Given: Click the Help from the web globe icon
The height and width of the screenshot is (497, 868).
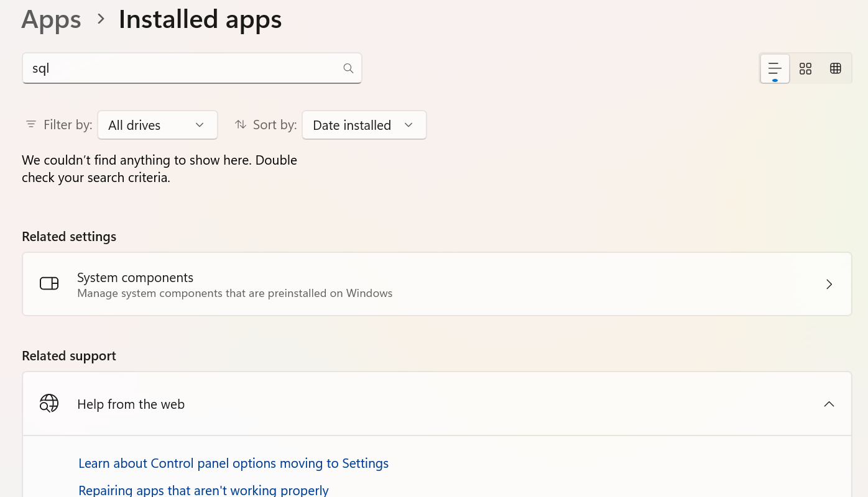Looking at the screenshot, I should (49, 404).
